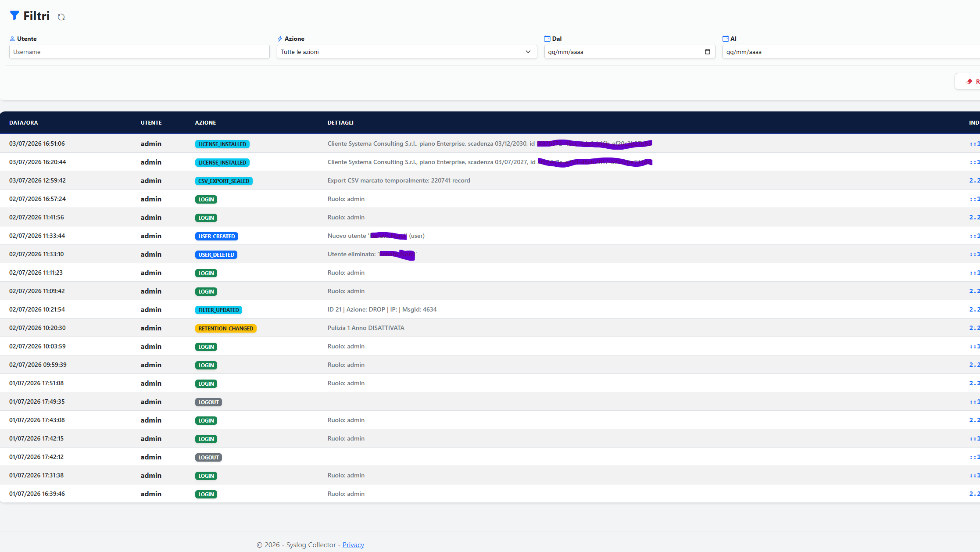
Task: Click the Al date input field
Action: click(x=851, y=52)
